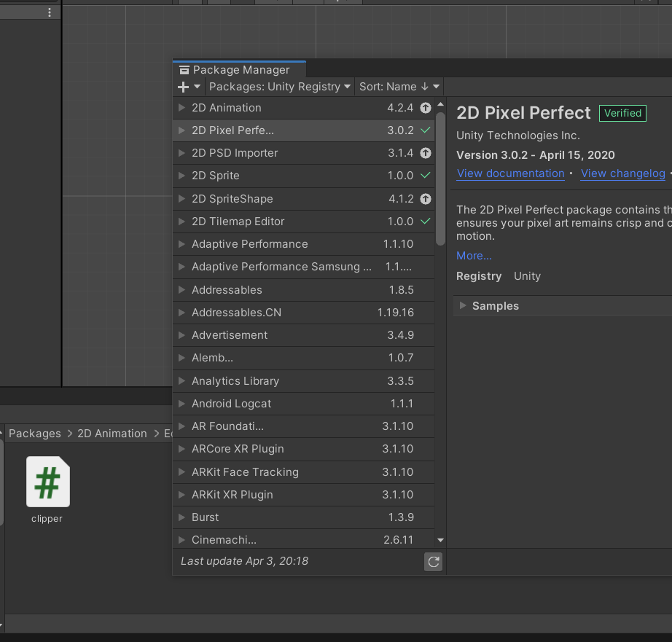Expand the Burst package versions
The image size is (672, 642).
click(181, 517)
